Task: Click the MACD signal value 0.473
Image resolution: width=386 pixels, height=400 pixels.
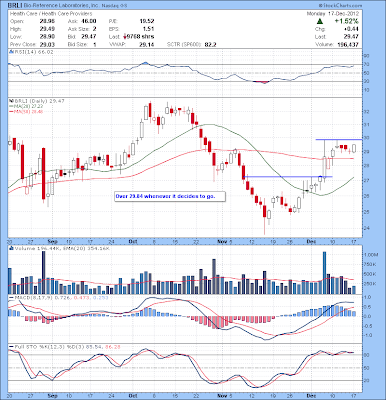Action: pos(81,297)
